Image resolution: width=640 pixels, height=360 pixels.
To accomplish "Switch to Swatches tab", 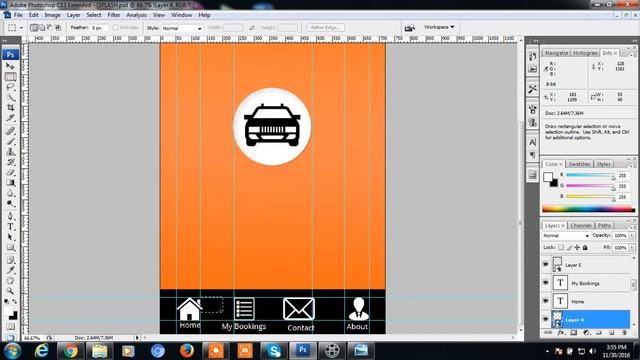I will click(x=579, y=164).
